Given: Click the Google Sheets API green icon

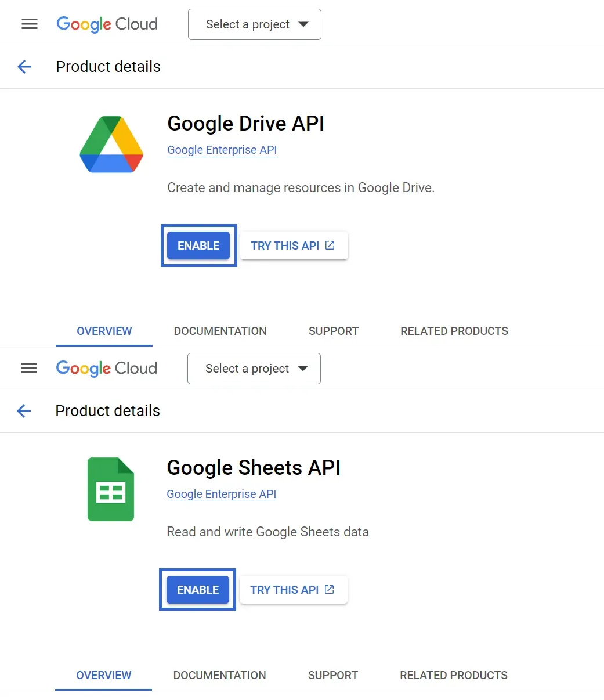Looking at the screenshot, I should click(x=110, y=489).
